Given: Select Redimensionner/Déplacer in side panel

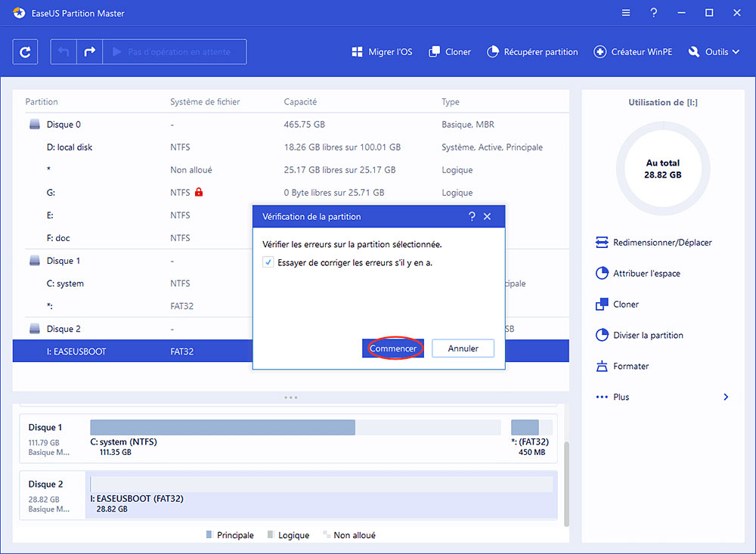Looking at the screenshot, I should point(653,242).
